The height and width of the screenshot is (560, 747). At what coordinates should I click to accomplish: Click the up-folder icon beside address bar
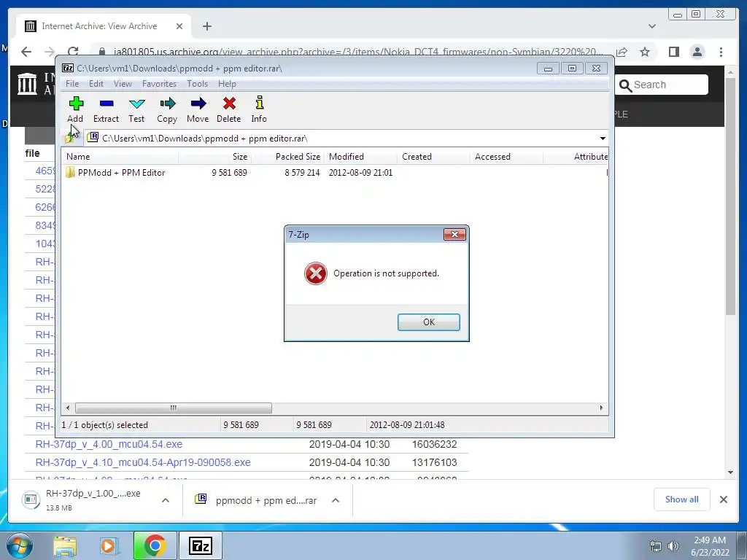click(x=71, y=138)
